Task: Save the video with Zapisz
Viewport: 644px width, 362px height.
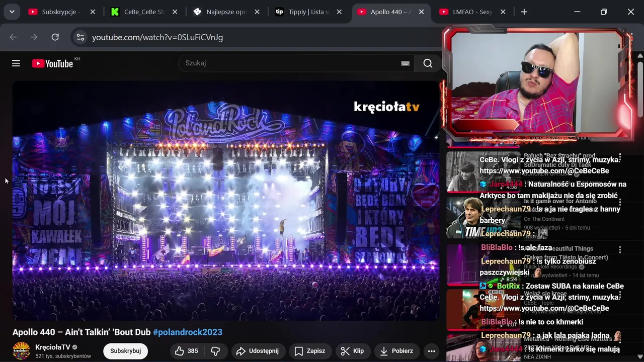Action: coord(309,351)
